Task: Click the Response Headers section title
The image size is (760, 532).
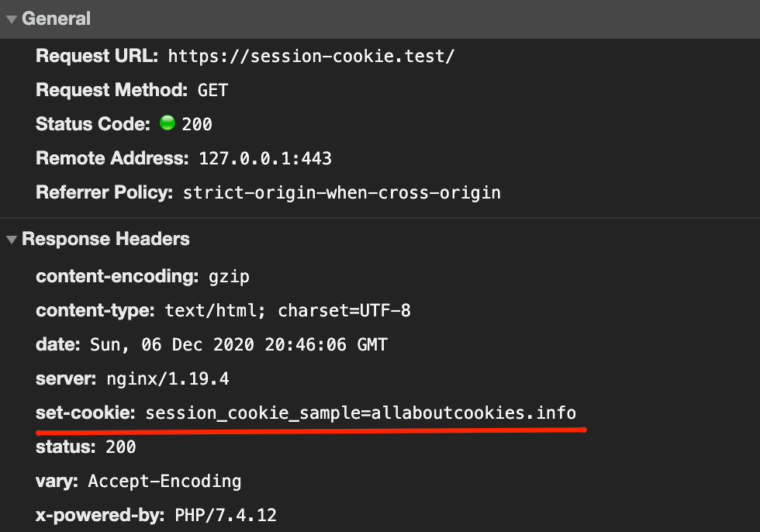Action: coord(105,239)
